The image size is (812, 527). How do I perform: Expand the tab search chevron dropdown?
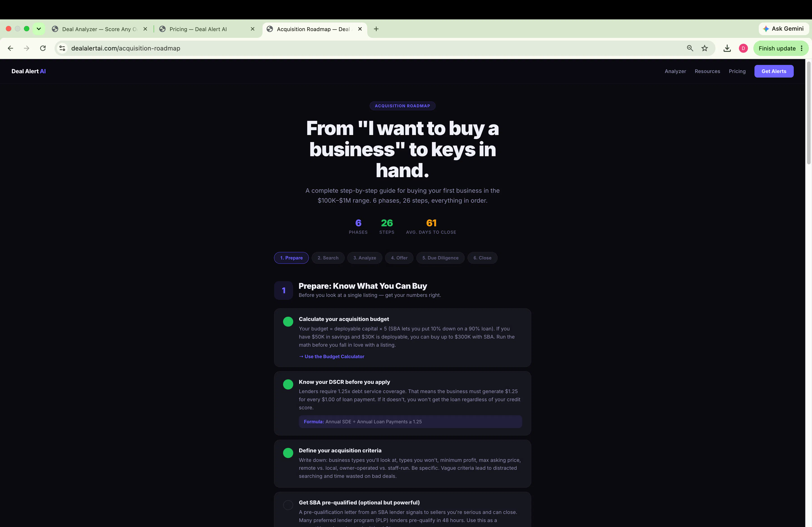tap(39, 29)
